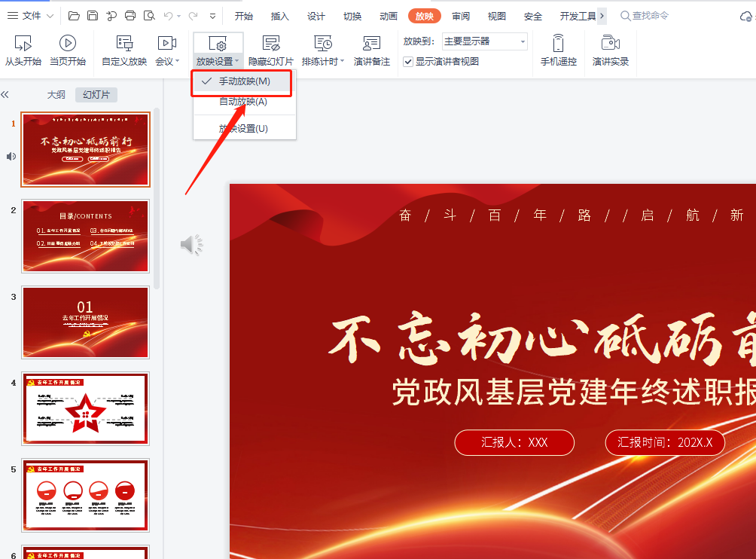Viewport: 756px width, 559px height.
Task: Click 手机遥控 icon
Action: 558,44
